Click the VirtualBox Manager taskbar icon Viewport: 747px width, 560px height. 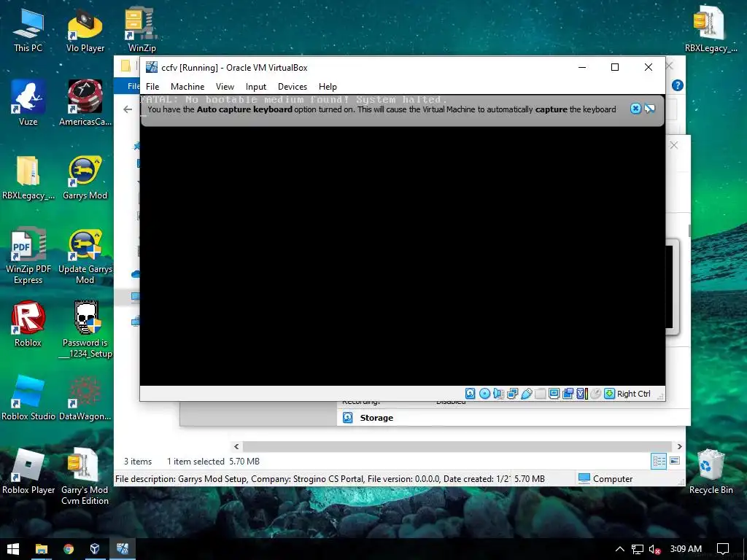point(95,549)
